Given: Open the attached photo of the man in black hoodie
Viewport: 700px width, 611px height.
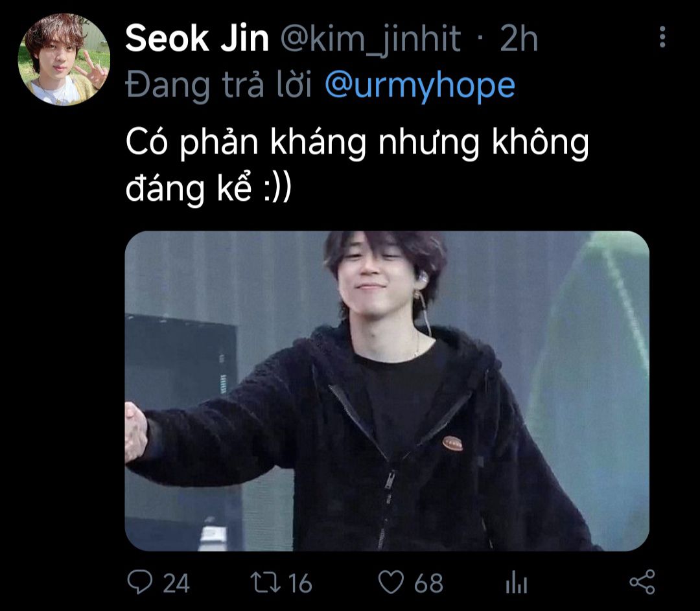Looking at the screenshot, I should [x=386, y=391].
